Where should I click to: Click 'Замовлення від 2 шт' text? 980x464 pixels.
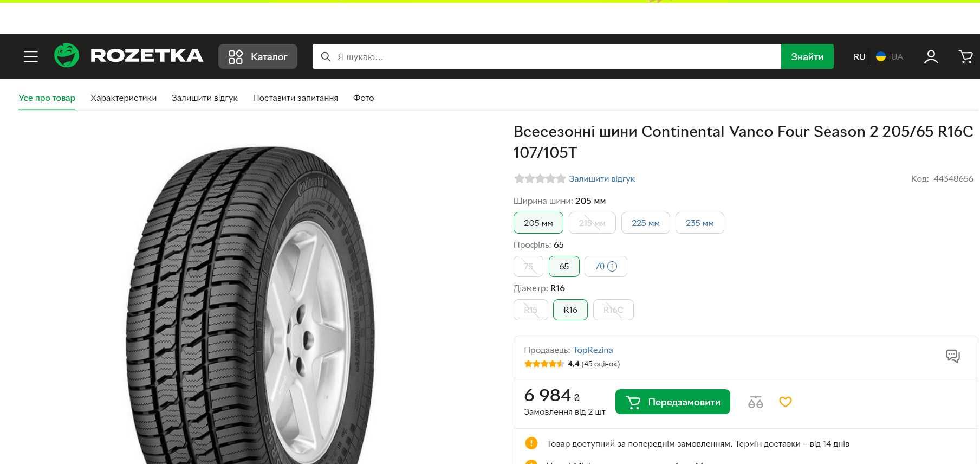[564, 412]
